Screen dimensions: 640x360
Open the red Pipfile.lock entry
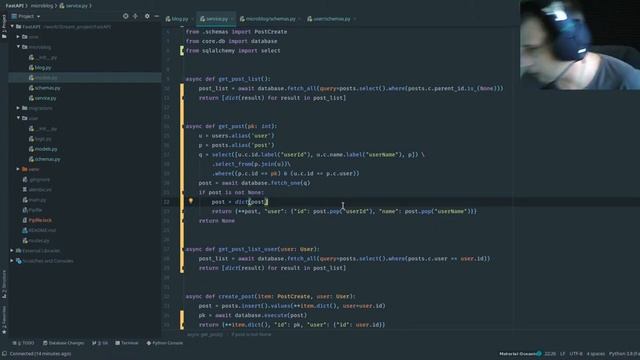pyautogui.click(x=37, y=220)
